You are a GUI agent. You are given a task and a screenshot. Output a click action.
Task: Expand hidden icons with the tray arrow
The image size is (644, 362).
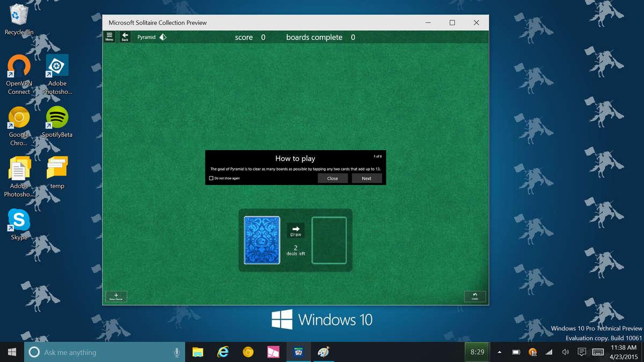[x=499, y=352]
